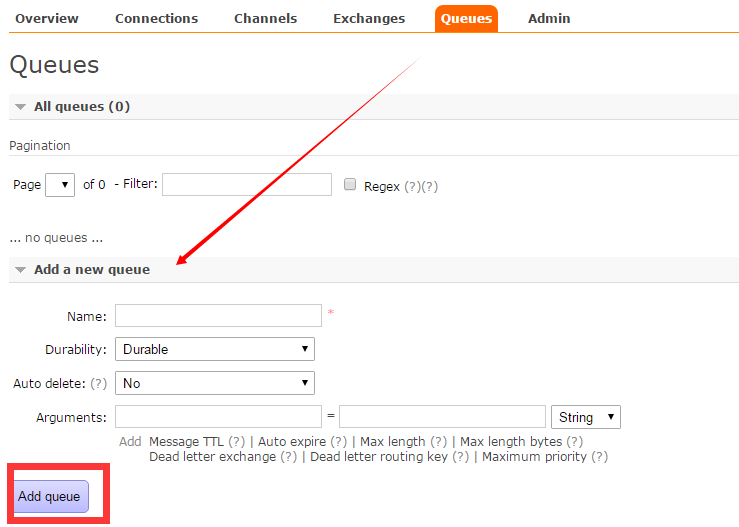Viewport: 739px width, 527px height.
Task: Click the Filter text field
Action: coord(247,184)
